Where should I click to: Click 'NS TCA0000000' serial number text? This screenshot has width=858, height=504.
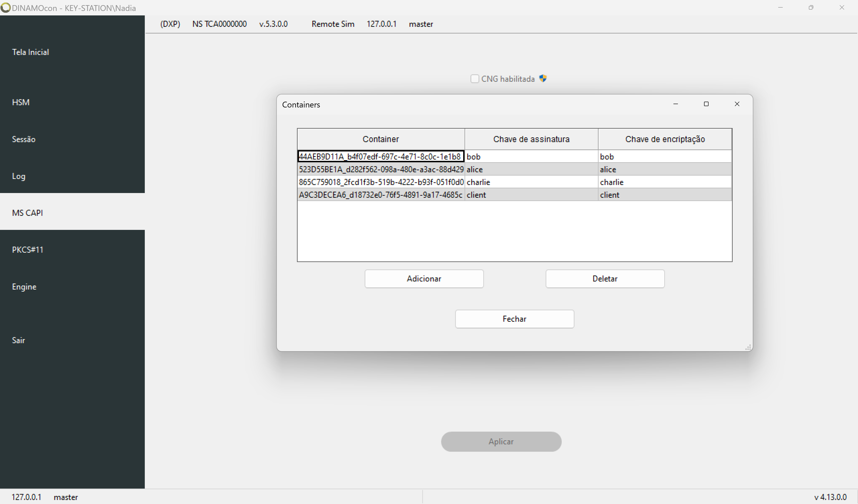[x=219, y=24]
